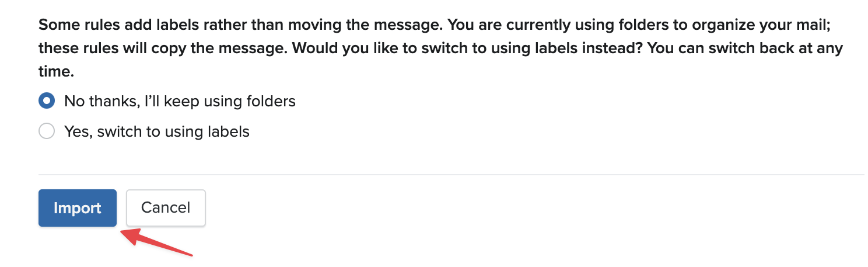
Task: Click the horizontal divider line above the buttons
Action: coord(451,174)
